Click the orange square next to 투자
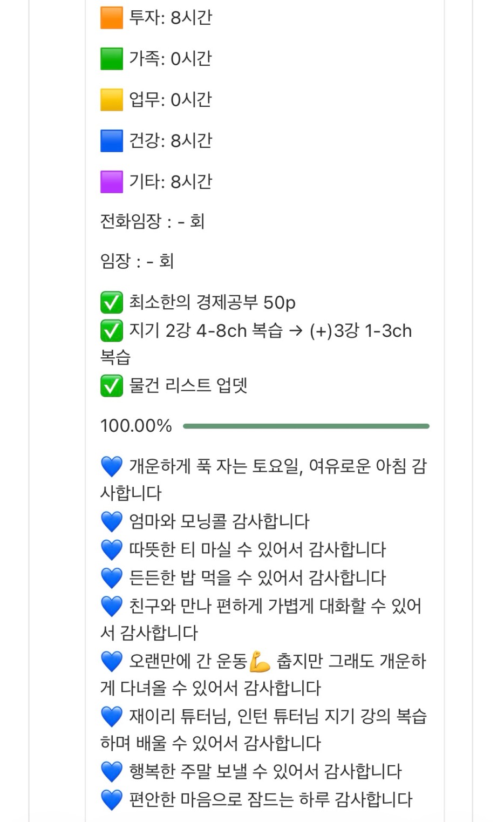Screen dimensions: 504x822 coord(112,17)
